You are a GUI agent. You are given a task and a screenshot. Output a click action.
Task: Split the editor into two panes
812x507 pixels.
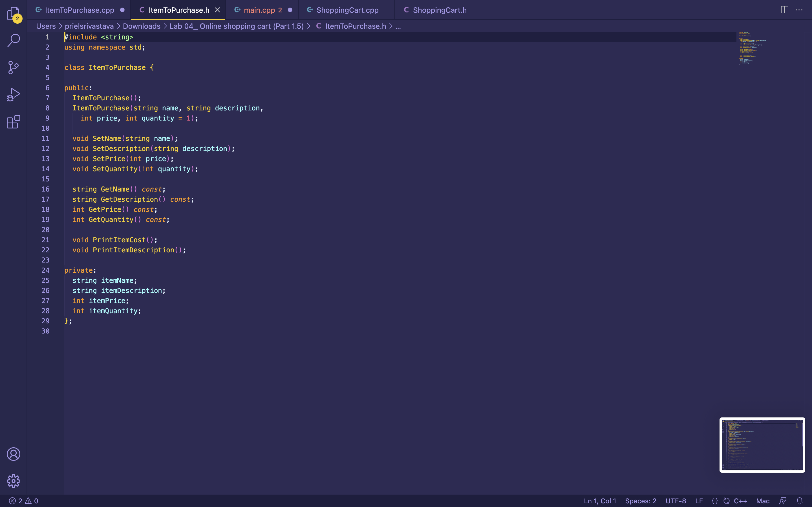(785, 10)
